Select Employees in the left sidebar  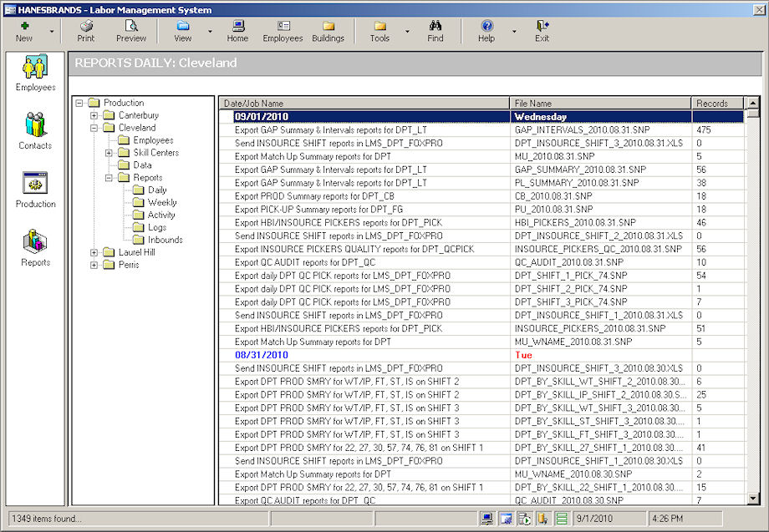click(35, 73)
